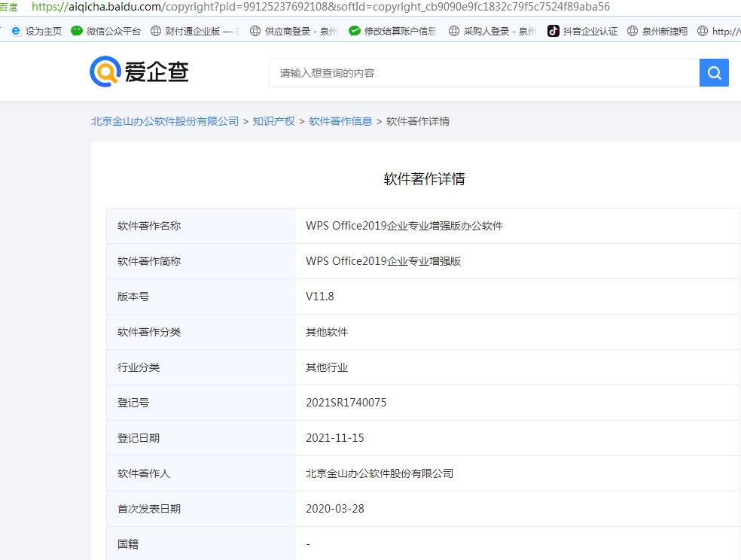Click 北京金山办公软件股份有限公司 in 软件著作人 row
741x560 pixels.
[x=380, y=473]
